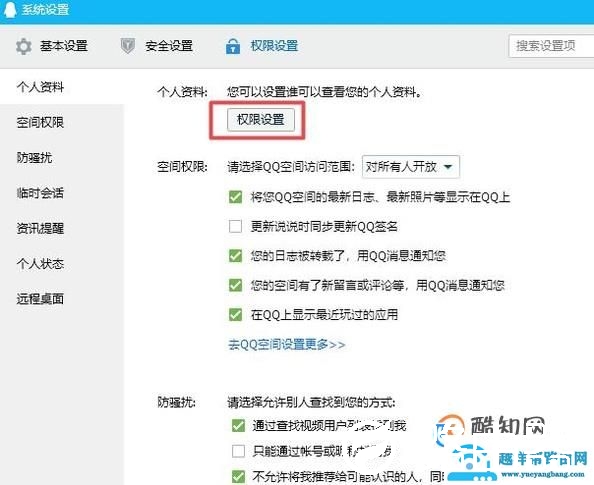Image resolution: width=594 pixels, height=485 pixels.
Task: Click the blue lock icon for 权限设置
Action: (x=233, y=46)
